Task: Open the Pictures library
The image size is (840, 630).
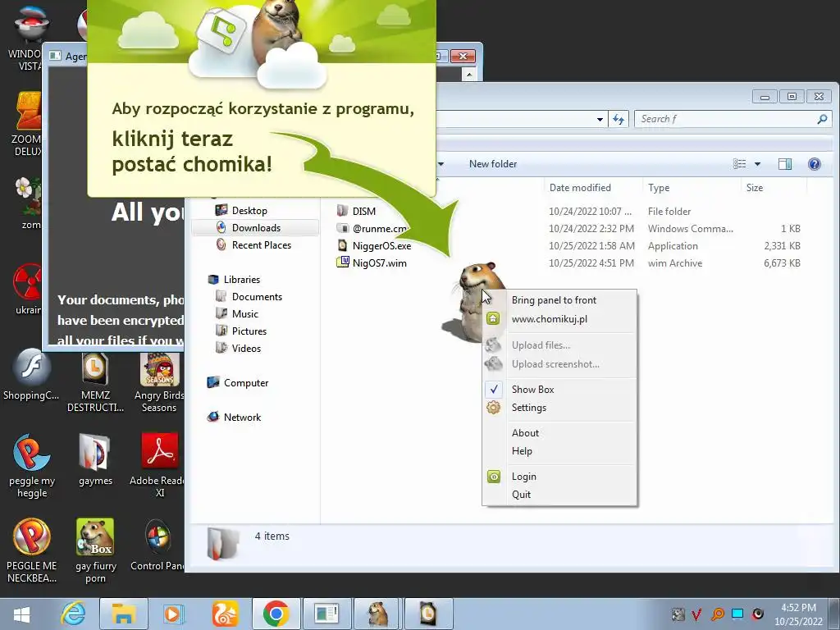Action: (x=249, y=331)
